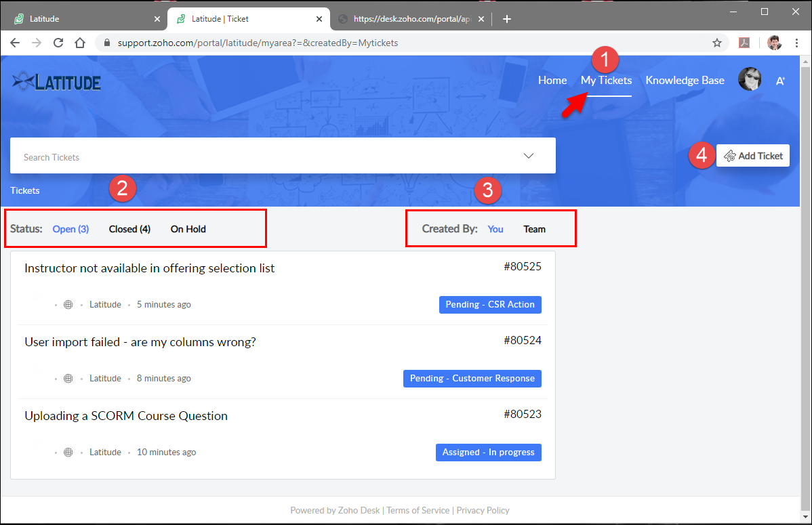This screenshot has width=812, height=525.
Task: Open the Privacy Policy footer link
Action: click(x=483, y=510)
